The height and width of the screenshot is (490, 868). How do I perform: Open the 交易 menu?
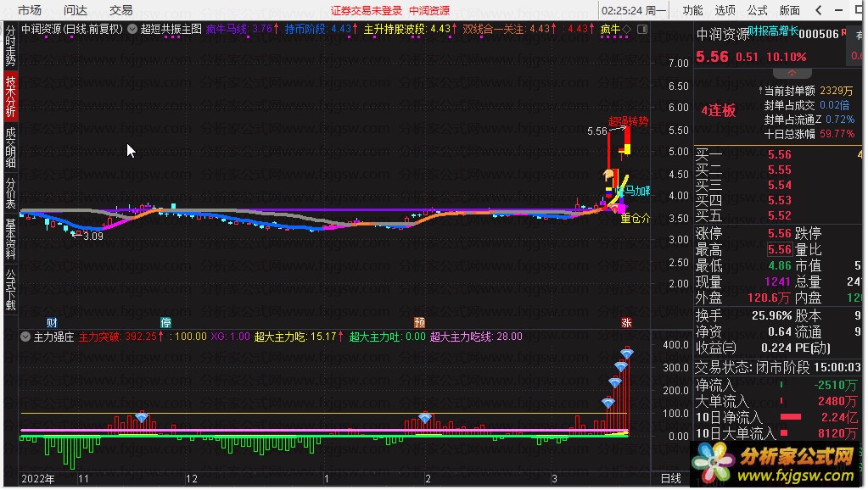[x=120, y=10]
